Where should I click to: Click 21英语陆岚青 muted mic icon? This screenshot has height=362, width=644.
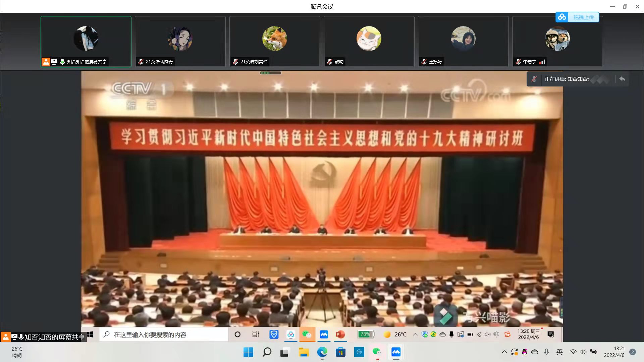[141, 62]
